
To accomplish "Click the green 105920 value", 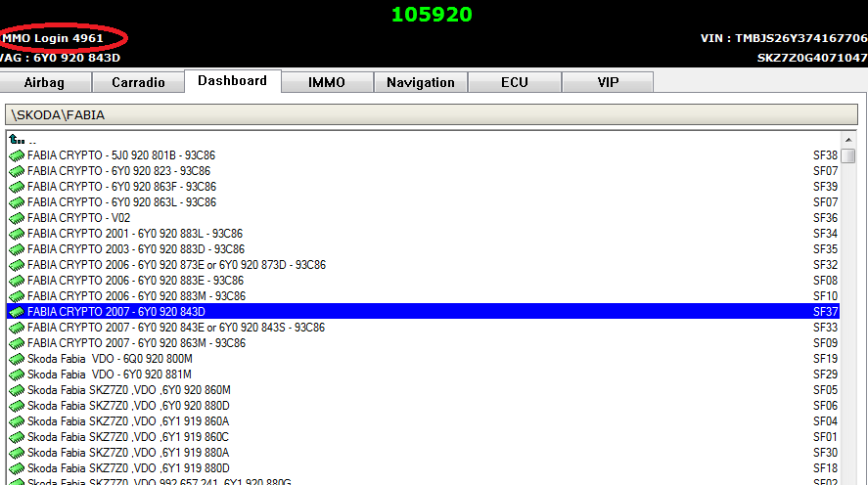I will point(432,15).
